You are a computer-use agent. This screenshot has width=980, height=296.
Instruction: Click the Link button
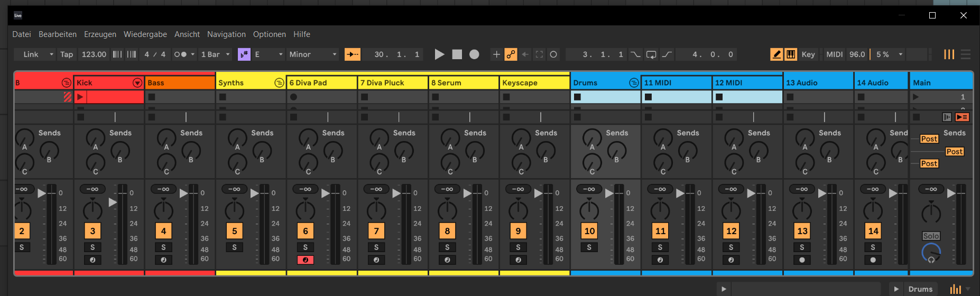[31, 54]
